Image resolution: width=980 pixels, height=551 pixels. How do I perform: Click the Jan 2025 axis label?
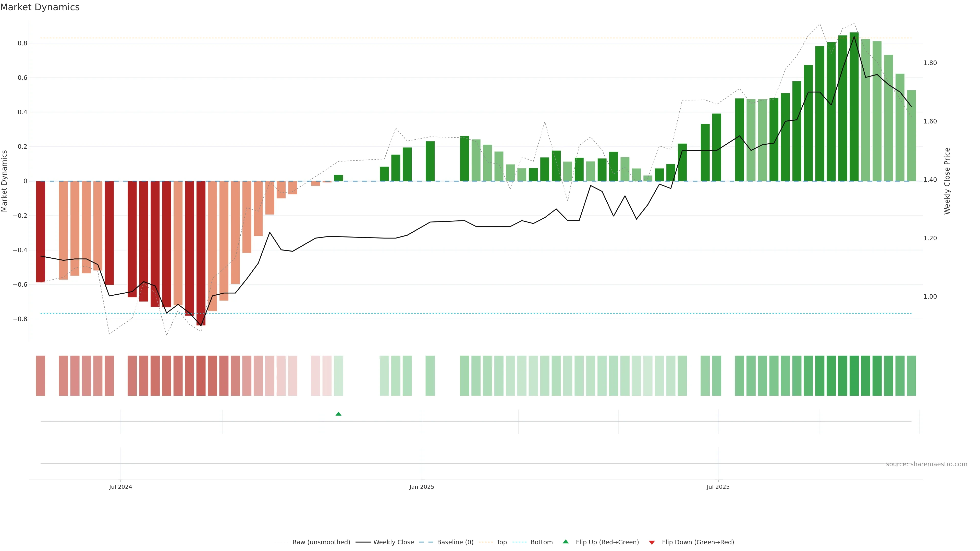(422, 487)
